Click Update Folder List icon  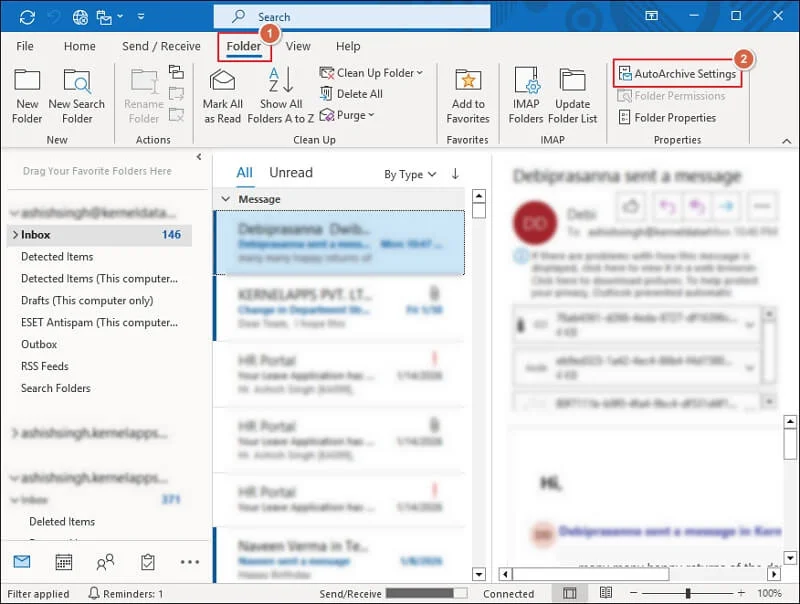(573, 82)
